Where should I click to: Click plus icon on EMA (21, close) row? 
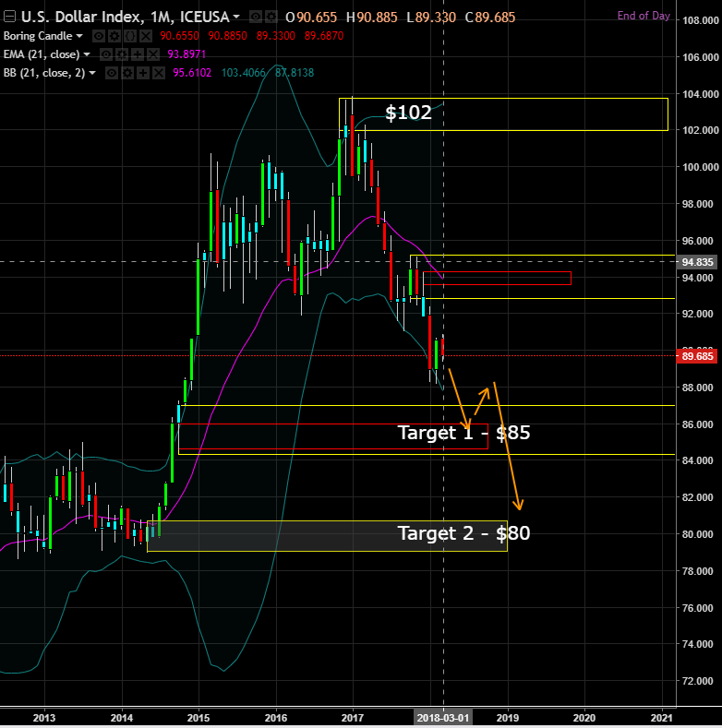[138, 54]
